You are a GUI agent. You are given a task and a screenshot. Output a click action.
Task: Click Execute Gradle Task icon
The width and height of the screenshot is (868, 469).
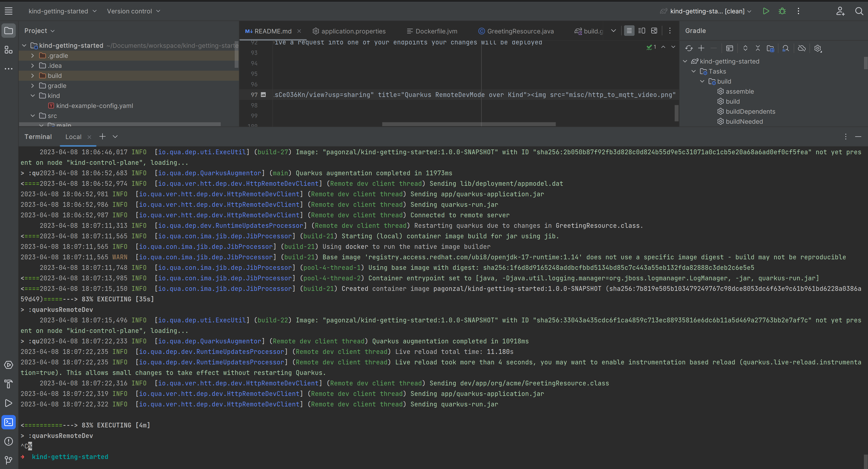[x=729, y=48]
